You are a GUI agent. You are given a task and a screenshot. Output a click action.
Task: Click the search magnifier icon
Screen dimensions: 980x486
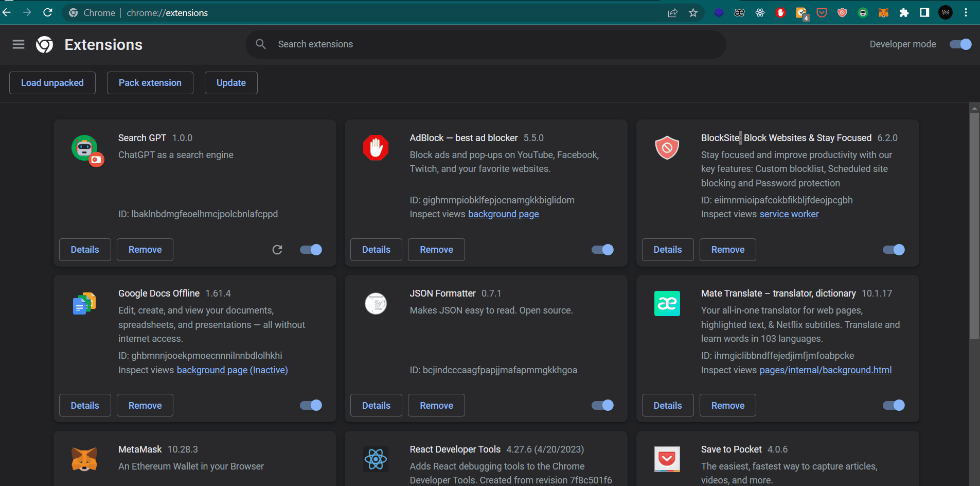point(261,44)
